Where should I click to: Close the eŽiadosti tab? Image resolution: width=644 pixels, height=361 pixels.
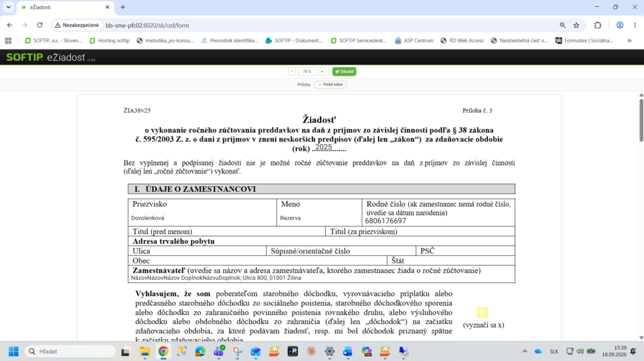(x=107, y=7)
